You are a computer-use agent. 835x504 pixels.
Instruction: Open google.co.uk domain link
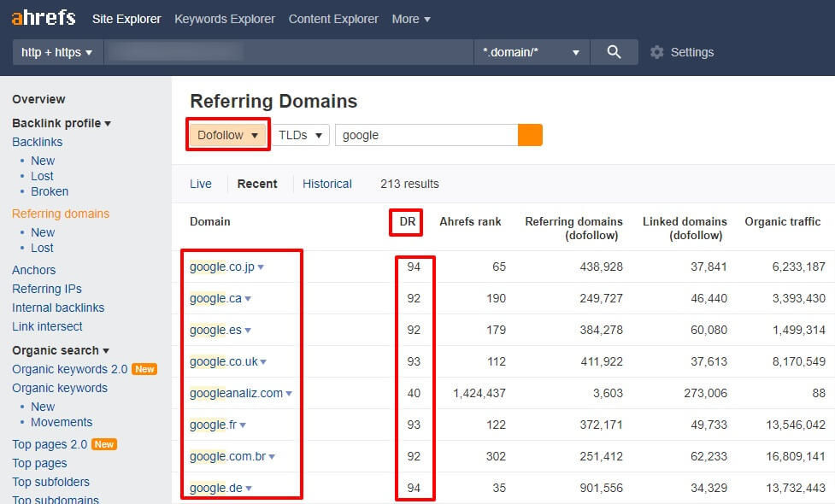click(224, 361)
